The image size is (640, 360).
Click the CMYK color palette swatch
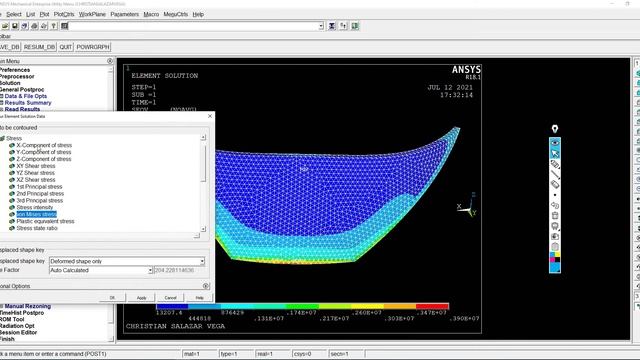click(x=555, y=258)
